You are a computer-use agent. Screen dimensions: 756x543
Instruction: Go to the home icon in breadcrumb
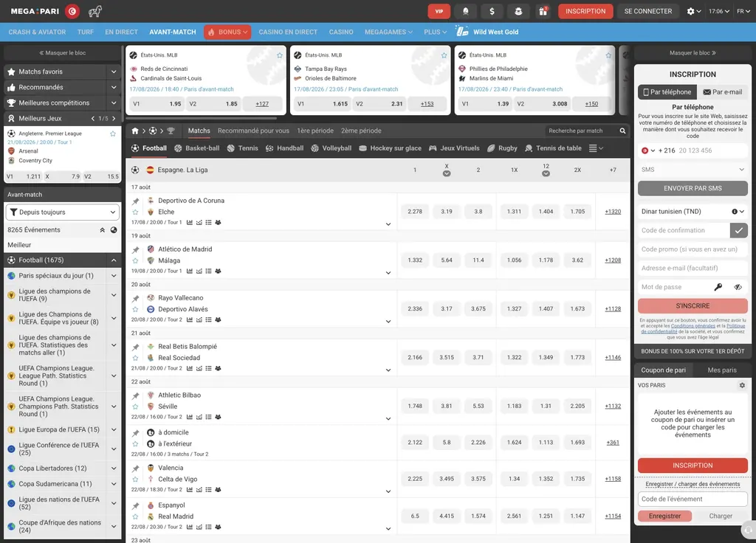(135, 131)
